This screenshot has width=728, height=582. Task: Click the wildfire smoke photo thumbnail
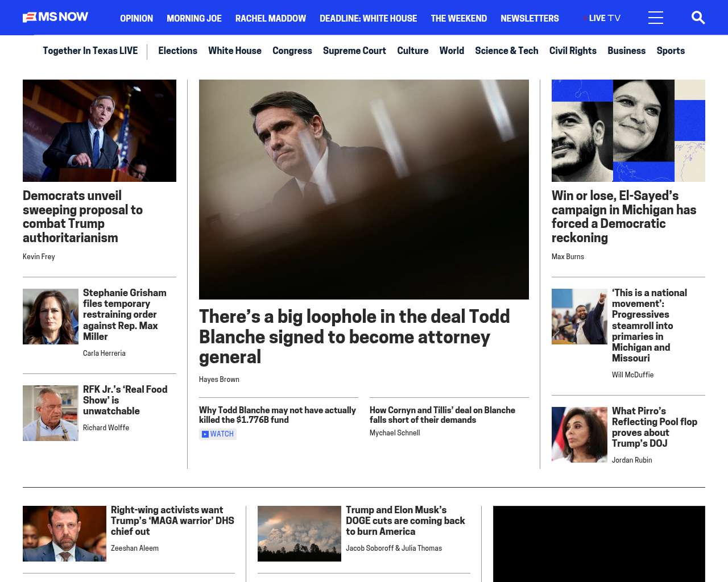pos(299,534)
